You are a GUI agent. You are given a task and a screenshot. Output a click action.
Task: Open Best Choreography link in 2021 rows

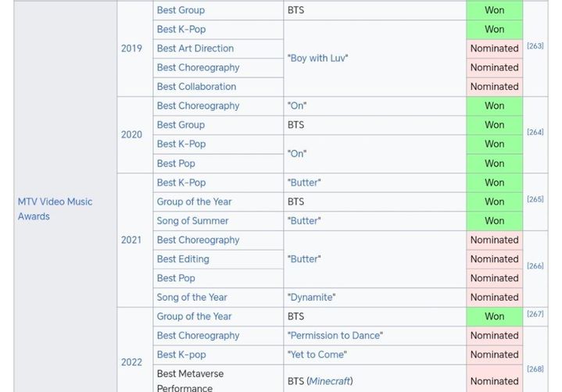coord(198,240)
